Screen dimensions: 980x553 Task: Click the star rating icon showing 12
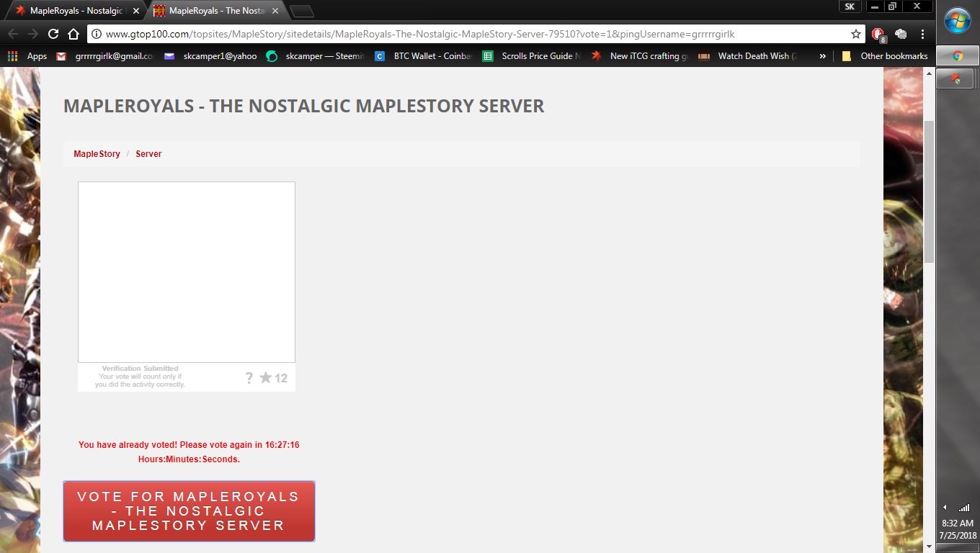tap(266, 378)
